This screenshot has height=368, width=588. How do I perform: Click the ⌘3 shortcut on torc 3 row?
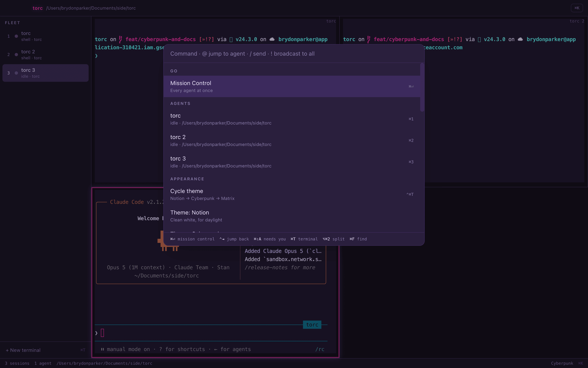coord(411,162)
